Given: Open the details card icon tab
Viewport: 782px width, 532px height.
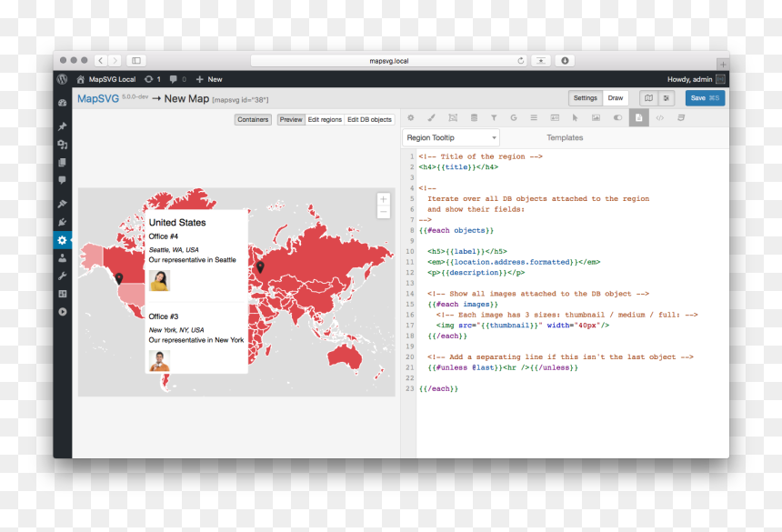Looking at the screenshot, I should pyautogui.click(x=555, y=118).
